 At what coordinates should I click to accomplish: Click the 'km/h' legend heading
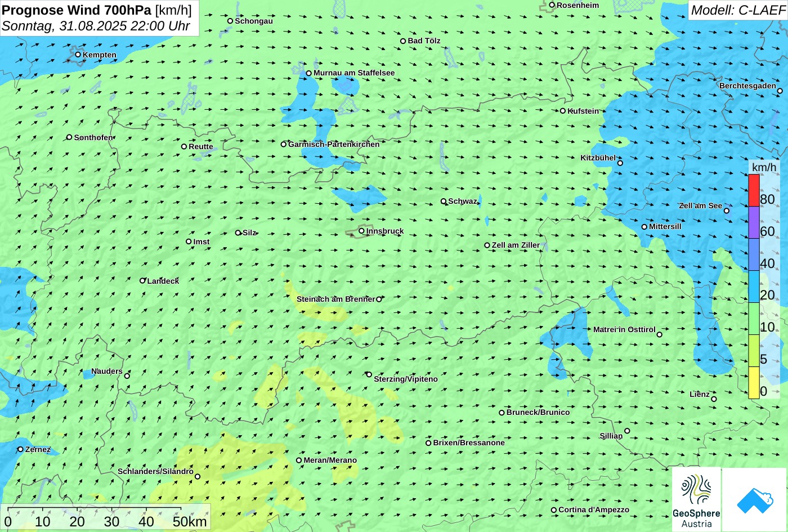[764, 167]
